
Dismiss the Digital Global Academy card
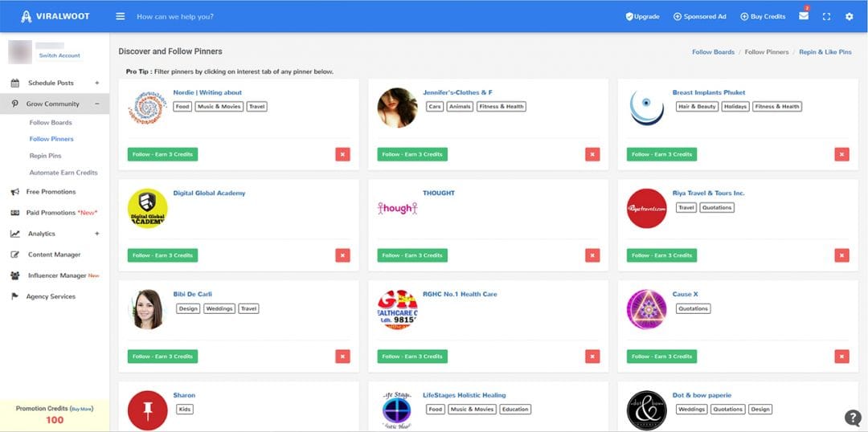coord(342,255)
